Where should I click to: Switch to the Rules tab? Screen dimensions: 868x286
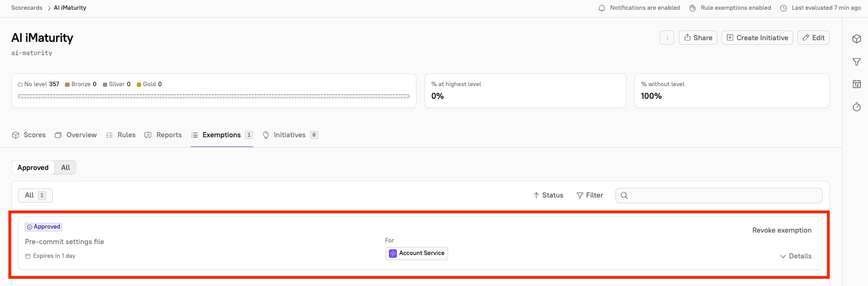pyautogui.click(x=121, y=135)
